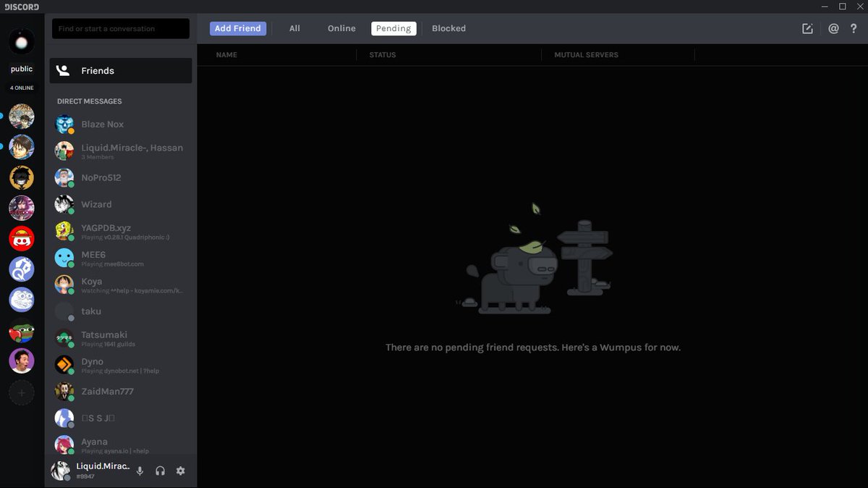Open the help question mark icon
868x488 pixels.
pyautogui.click(x=854, y=29)
